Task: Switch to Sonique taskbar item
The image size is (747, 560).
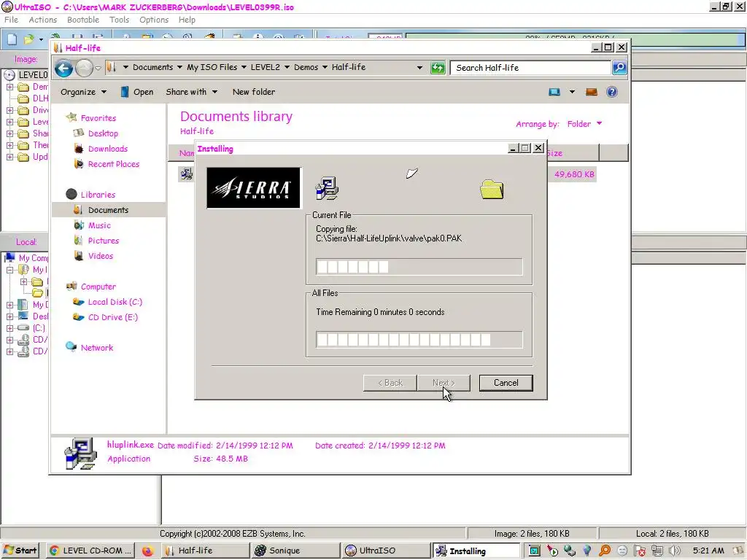Action: (x=295, y=551)
